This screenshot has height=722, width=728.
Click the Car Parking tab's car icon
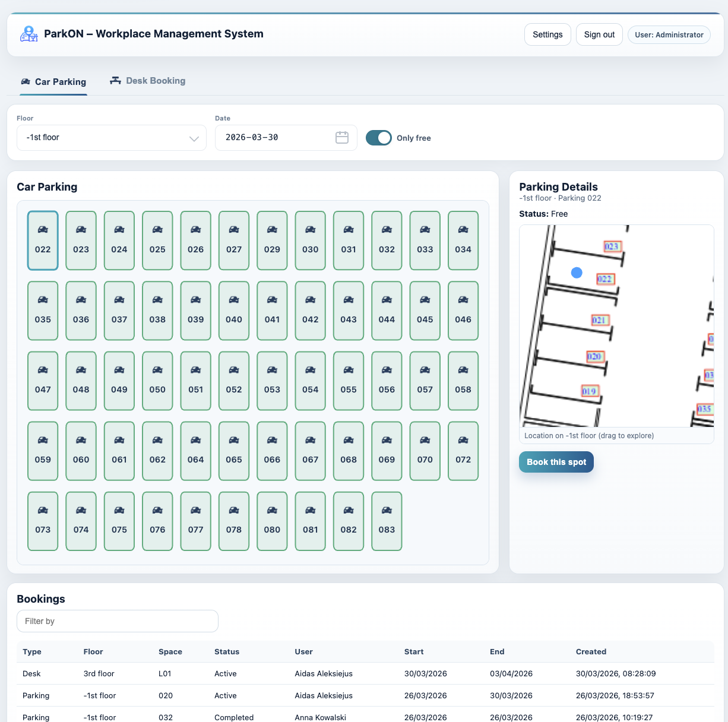(26, 81)
